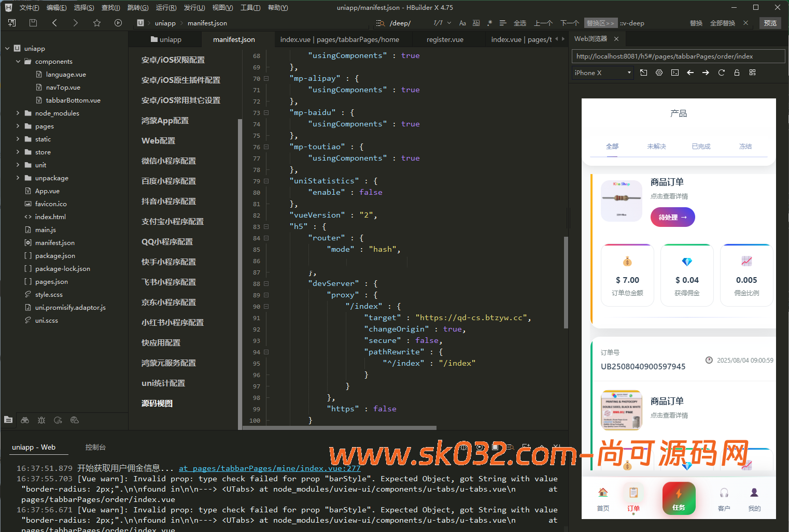Open the iPhone X device dropdown
This screenshot has height=532, width=789.
click(x=602, y=73)
